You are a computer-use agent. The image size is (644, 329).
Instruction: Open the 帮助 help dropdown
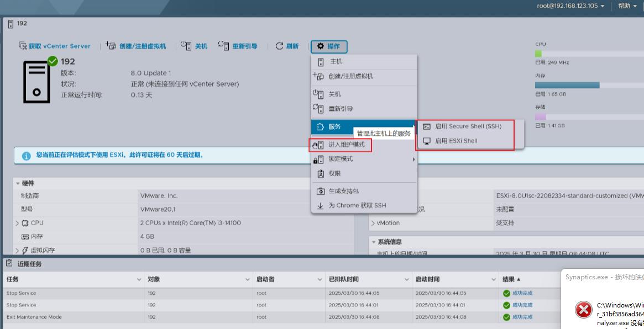tap(627, 6)
